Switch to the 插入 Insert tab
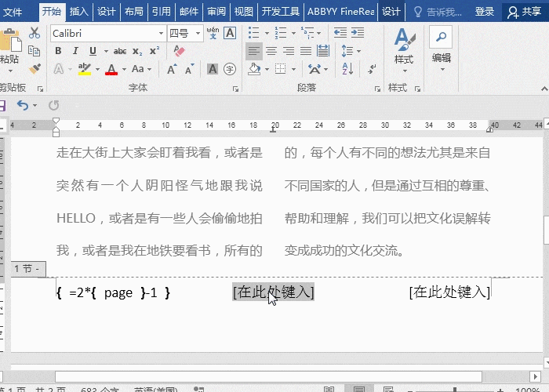 (x=78, y=12)
